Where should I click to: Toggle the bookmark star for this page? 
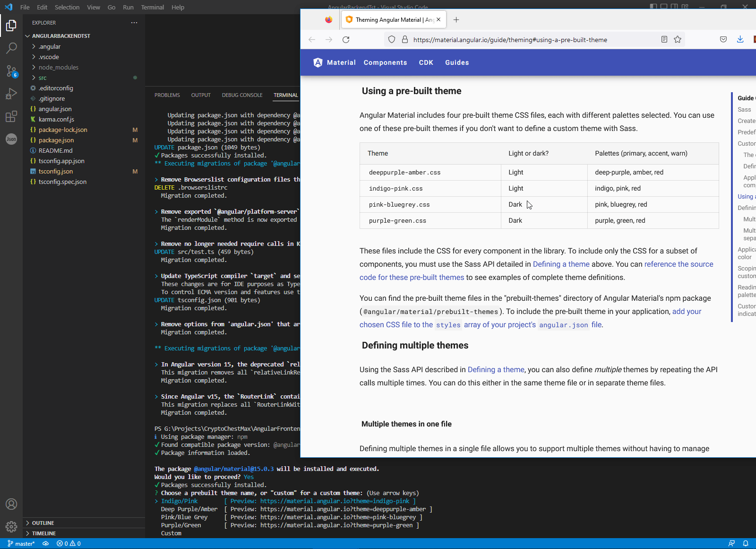pyautogui.click(x=678, y=40)
